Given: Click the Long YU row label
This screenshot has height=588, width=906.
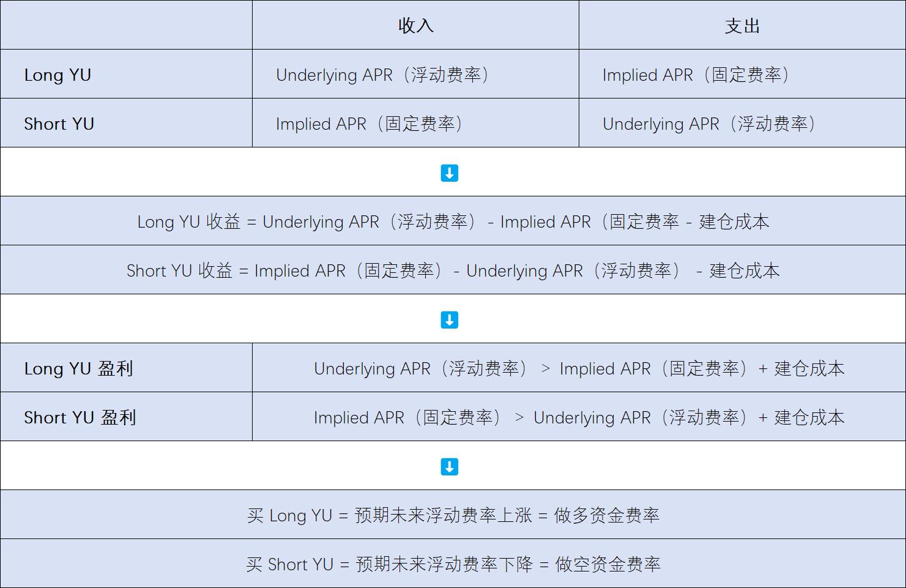Looking at the screenshot, I should click(58, 74).
